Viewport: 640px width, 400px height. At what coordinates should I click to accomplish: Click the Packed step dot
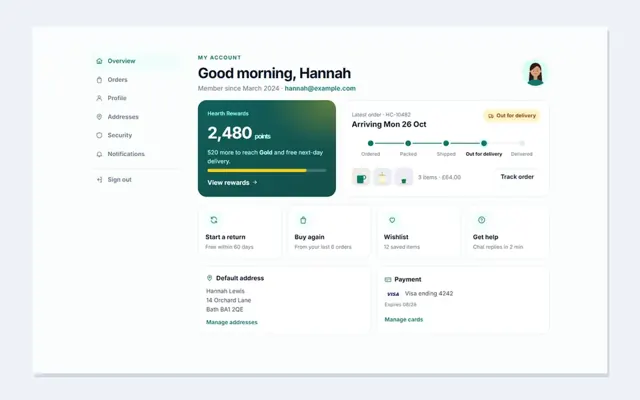click(x=408, y=143)
